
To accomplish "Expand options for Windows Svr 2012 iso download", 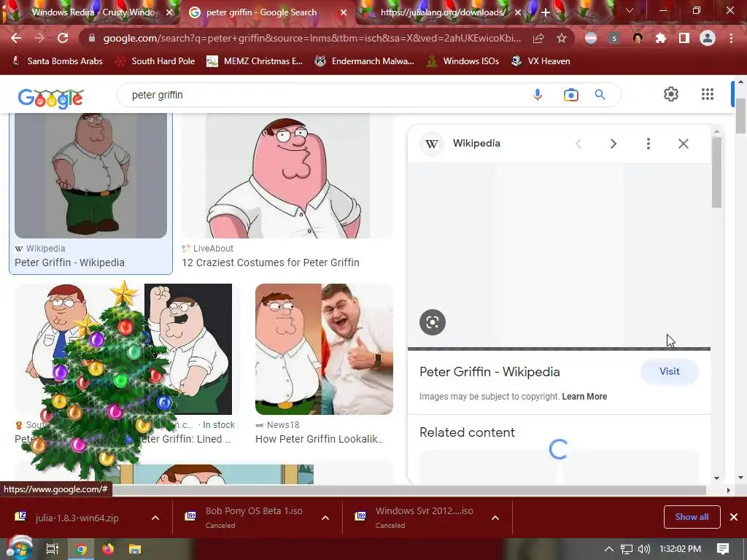I will click(x=495, y=518).
